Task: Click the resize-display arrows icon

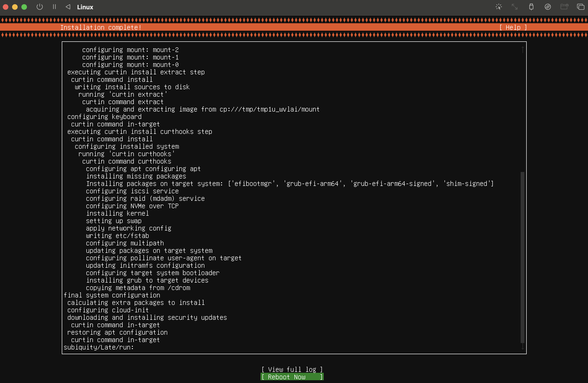Action: coord(515,7)
